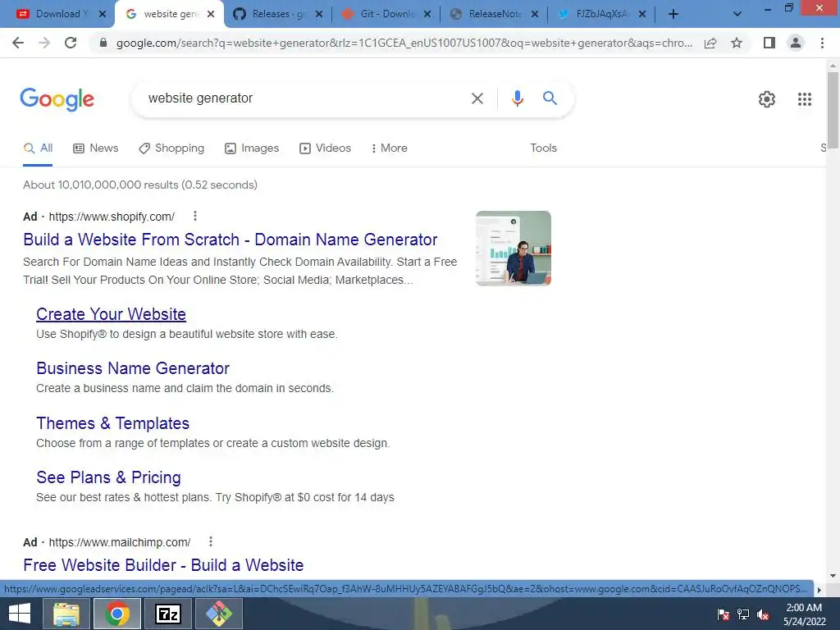Screen dimensions: 840x630
Task: Clear the search box with X icon
Action: 477,98
